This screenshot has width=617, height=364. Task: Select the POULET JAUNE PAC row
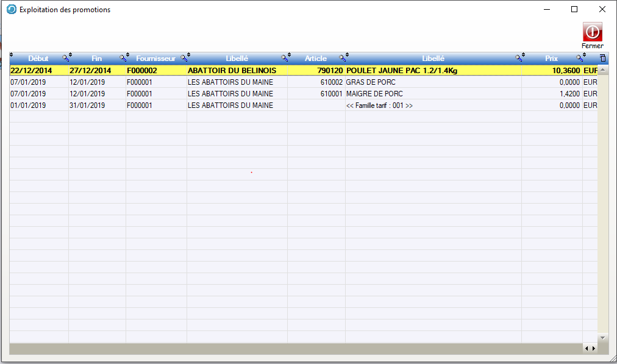coord(401,71)
